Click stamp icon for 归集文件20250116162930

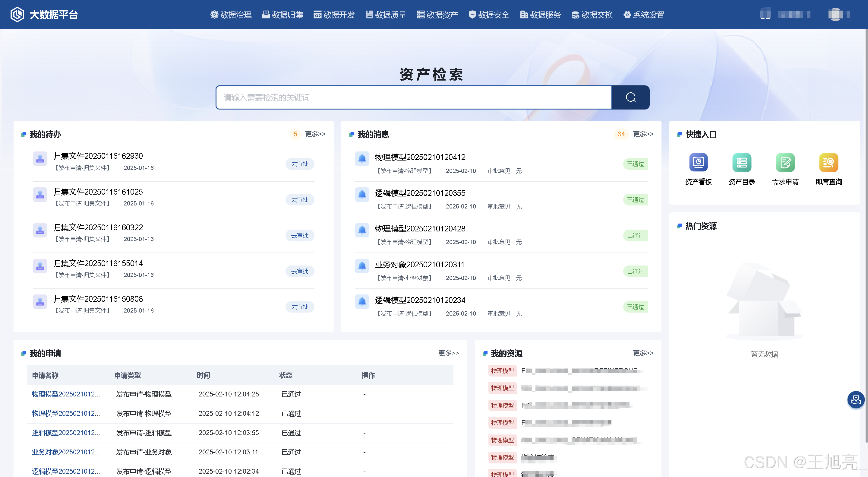[x=40, y=158]
